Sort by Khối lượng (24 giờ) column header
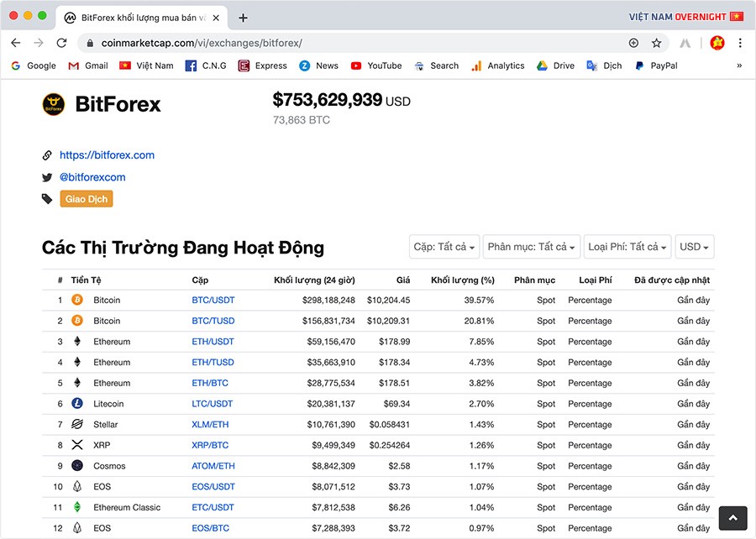The image size is (756, 539). click(314, 280)
